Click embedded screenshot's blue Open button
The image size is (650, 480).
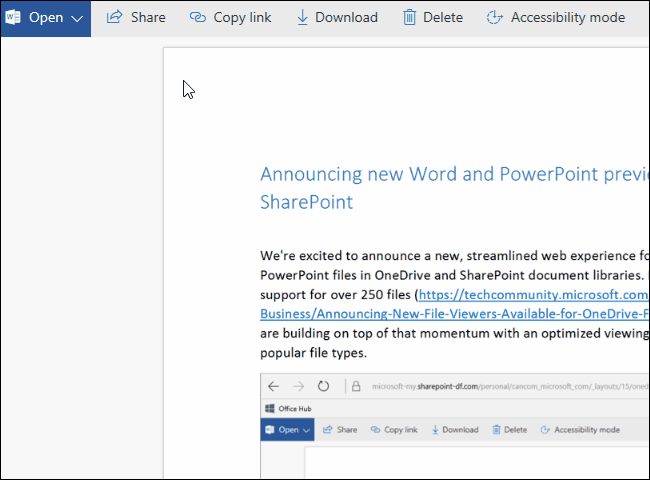(287, 429)
